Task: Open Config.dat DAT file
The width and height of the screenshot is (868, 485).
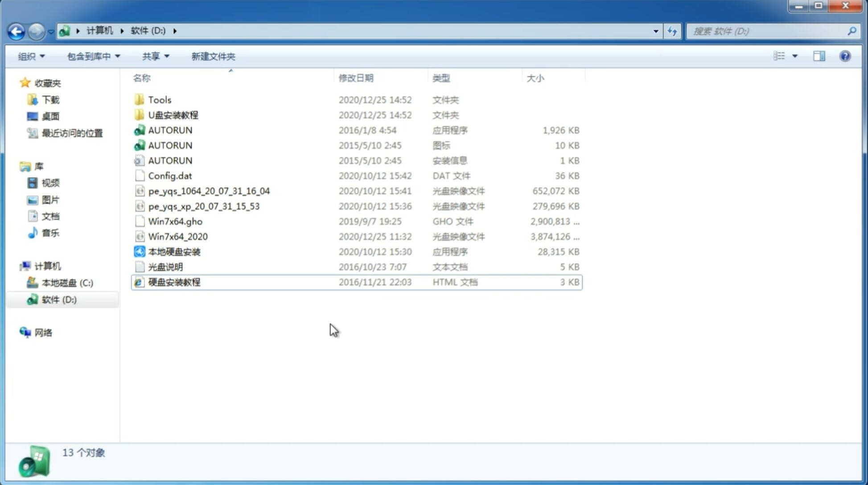Action: tap(170, 175)
